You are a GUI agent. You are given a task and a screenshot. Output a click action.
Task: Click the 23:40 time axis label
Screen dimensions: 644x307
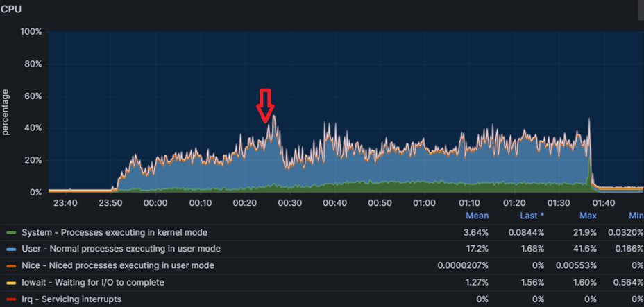click(x=65, y=203)
